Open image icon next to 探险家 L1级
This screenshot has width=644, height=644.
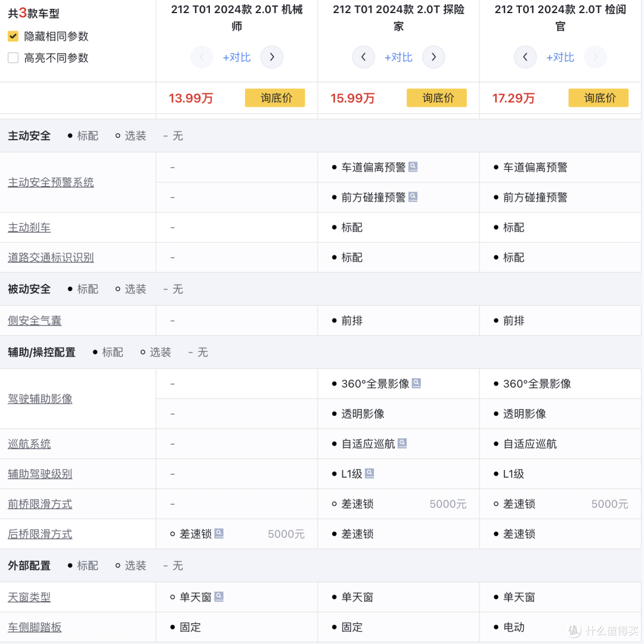(x=370, y=473)
